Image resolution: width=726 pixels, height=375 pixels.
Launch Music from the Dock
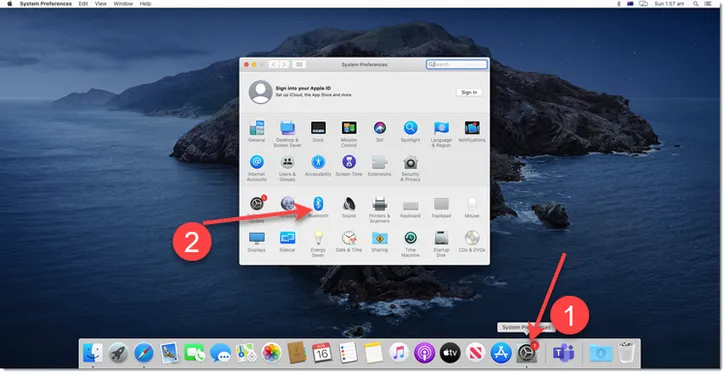pos(399,353)
